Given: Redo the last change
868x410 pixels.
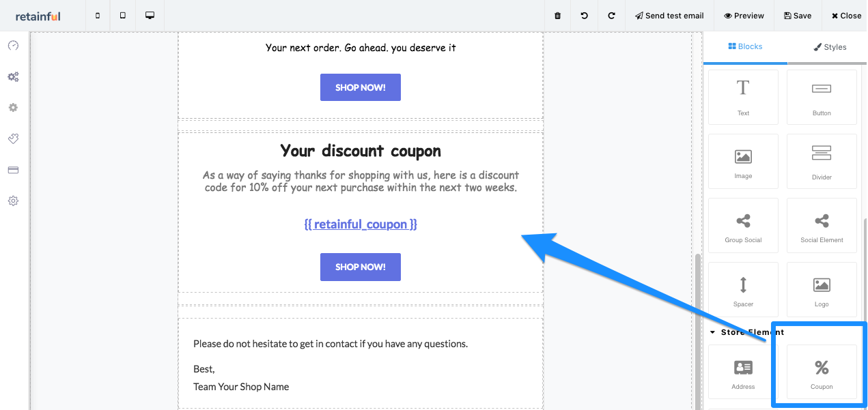Looking at the screenshot, I should point(611,15).
